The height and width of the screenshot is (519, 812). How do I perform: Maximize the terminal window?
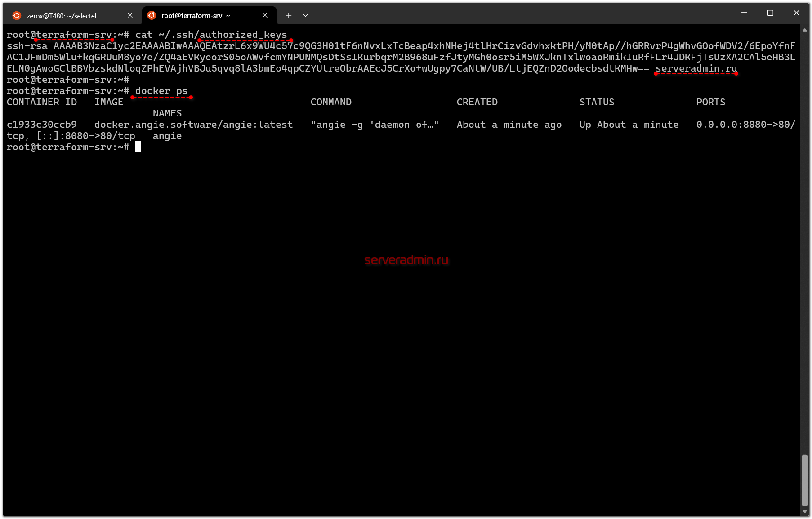(x=770, y=13)
